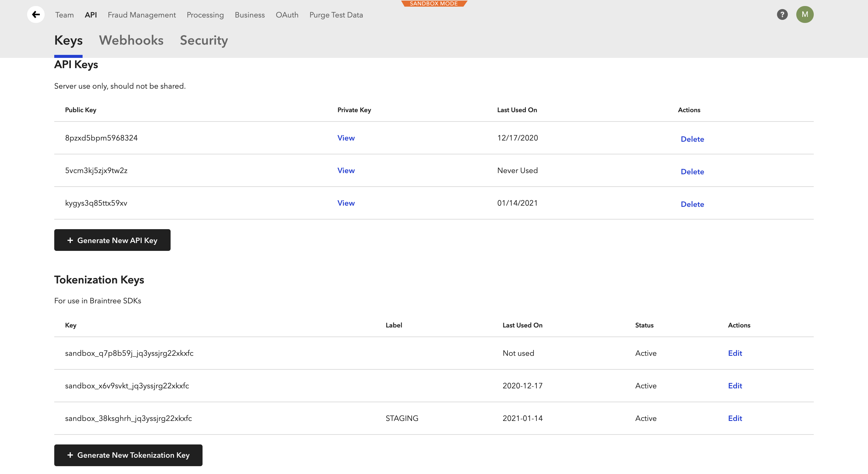Viewport: 868px width, 474px height.
Task: Click the back arrow icon
Action: click(36, 14)
